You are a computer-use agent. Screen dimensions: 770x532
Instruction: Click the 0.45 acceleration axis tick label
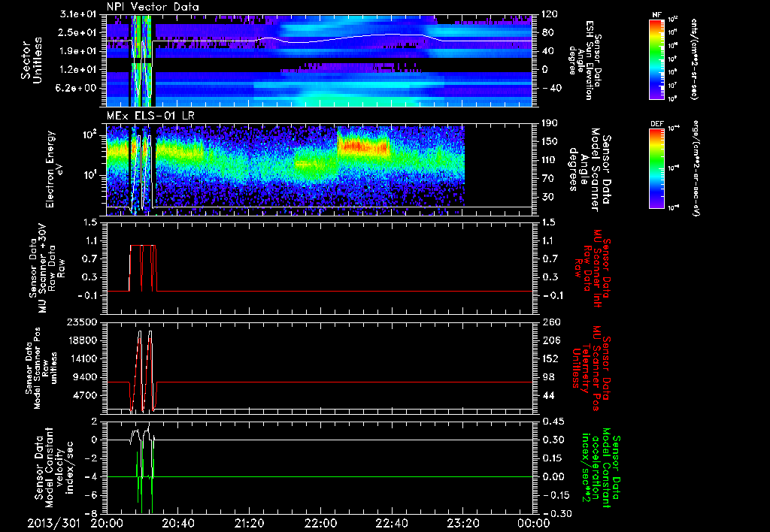pyautogui.click(x=553, y=421)
